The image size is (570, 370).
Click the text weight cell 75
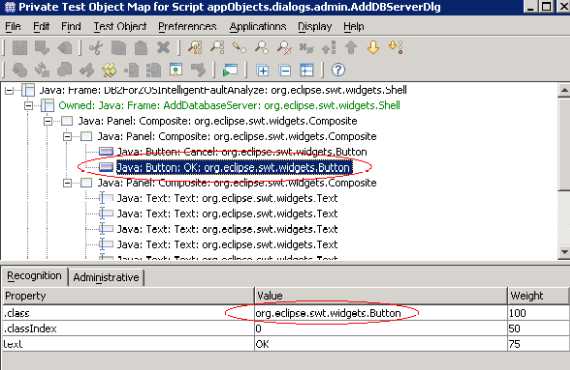click(x=538, y=344)
